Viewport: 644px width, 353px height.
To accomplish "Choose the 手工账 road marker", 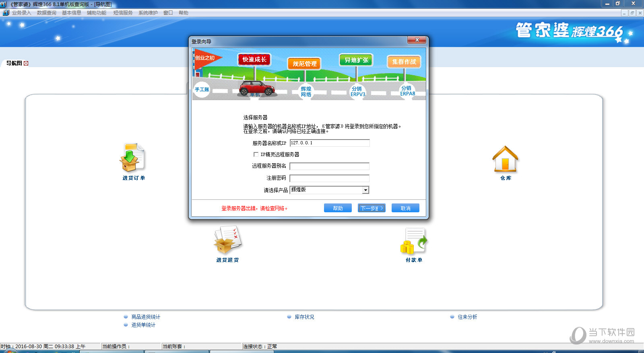I will coord(202,89).
